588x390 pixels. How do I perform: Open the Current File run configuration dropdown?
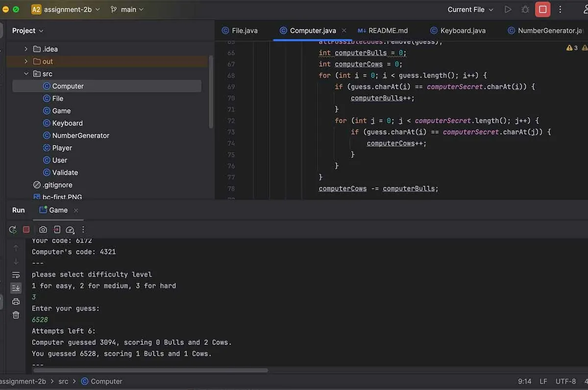click(470, 9)
